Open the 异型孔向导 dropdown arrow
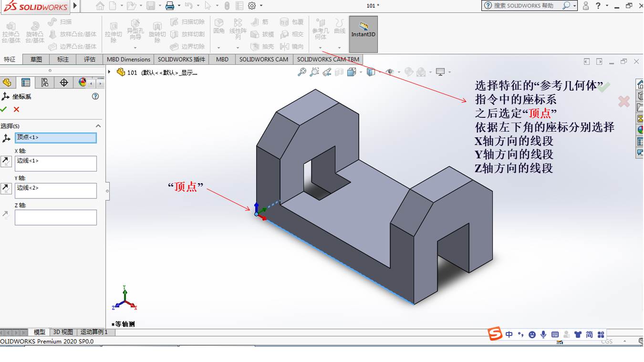Image resolution: width=644 pixels, height=362 pixels. (135, 48)
